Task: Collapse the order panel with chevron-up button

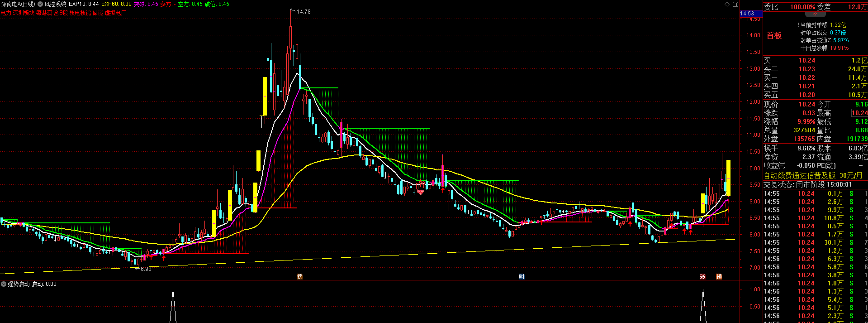Action: (x=815, y=14)
